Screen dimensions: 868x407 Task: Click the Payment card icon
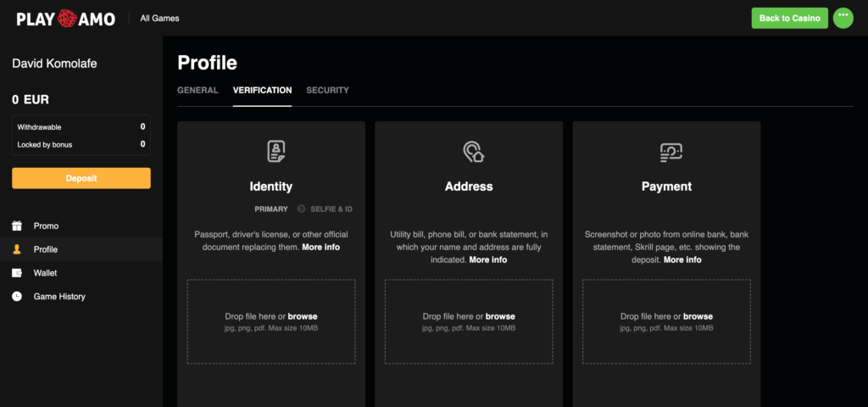[671, 153]
